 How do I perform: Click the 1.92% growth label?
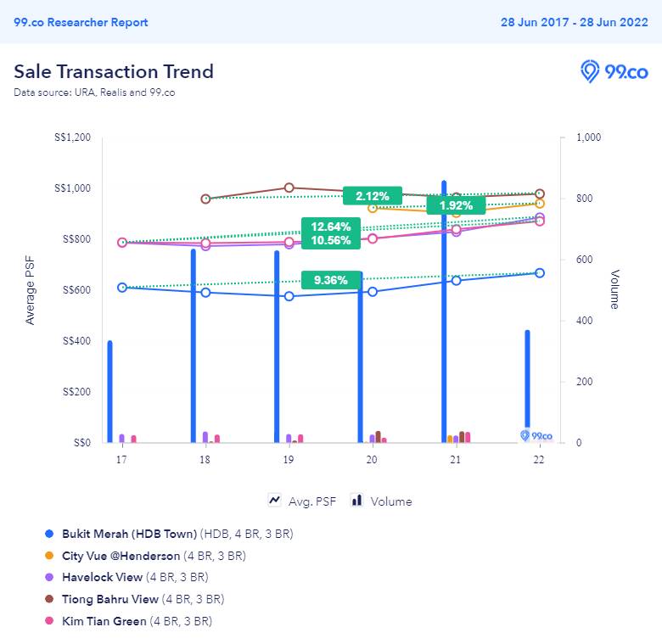coord(456,205)
